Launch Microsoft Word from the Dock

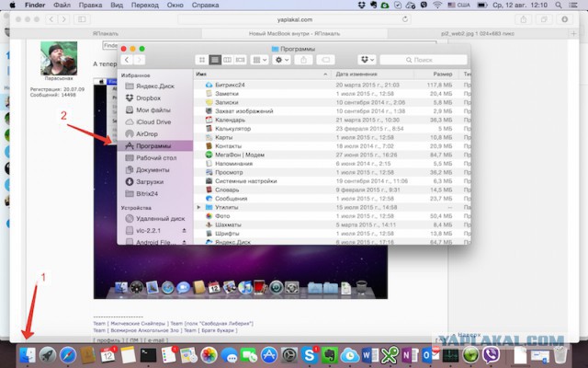pyautogui.click(x=369, y=355)
